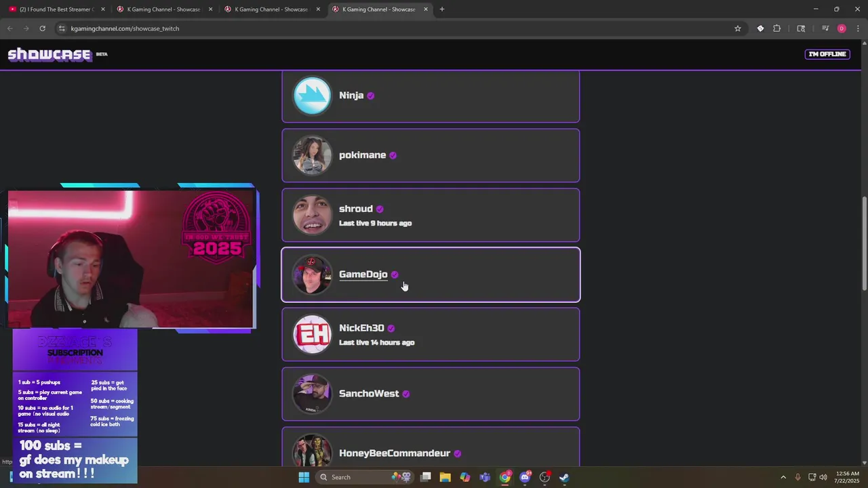Switch to 'I Found The Best Streamer' tab
The height and width of the screenshot is (488, 868).
pos(56,9)
